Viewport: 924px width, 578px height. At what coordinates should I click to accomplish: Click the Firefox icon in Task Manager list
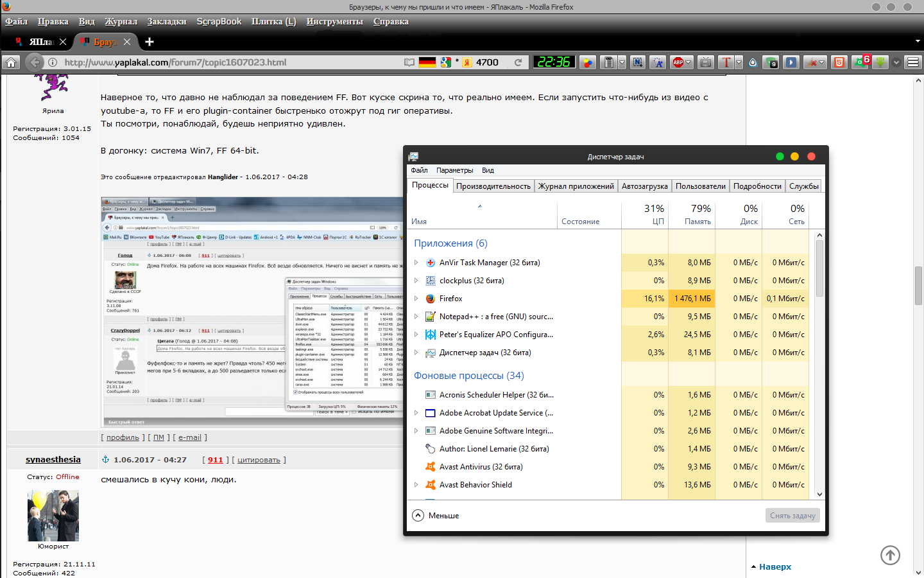[431, 299]
